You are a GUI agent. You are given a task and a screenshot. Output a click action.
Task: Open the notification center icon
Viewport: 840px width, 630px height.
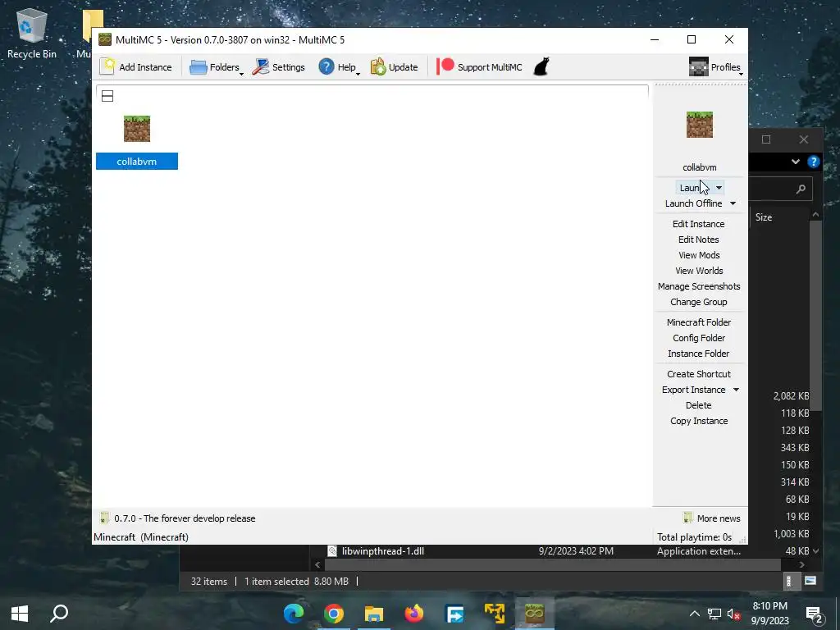coord(814,614)
